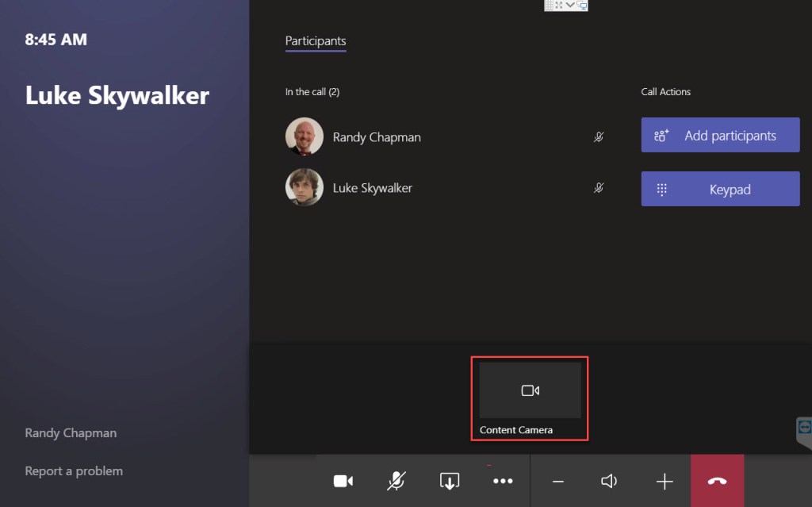The image size is (812, 507).
Task: Click muted mic icon beside Luke Skywalker
Action: pyautogui.click(x=599, y=188)
